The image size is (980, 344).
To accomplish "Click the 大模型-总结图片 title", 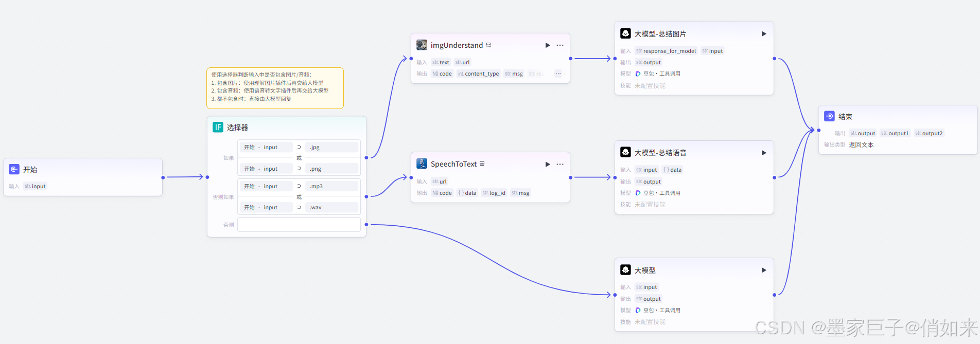I will click(660, 34).
